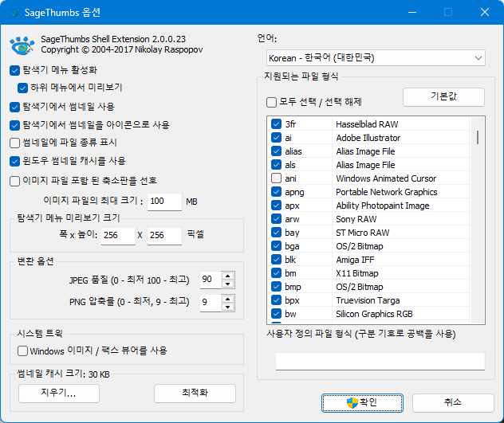Click the PNG 압축률 value field
This screenshot has height=423, width=504.
click(x=211, y=303)
